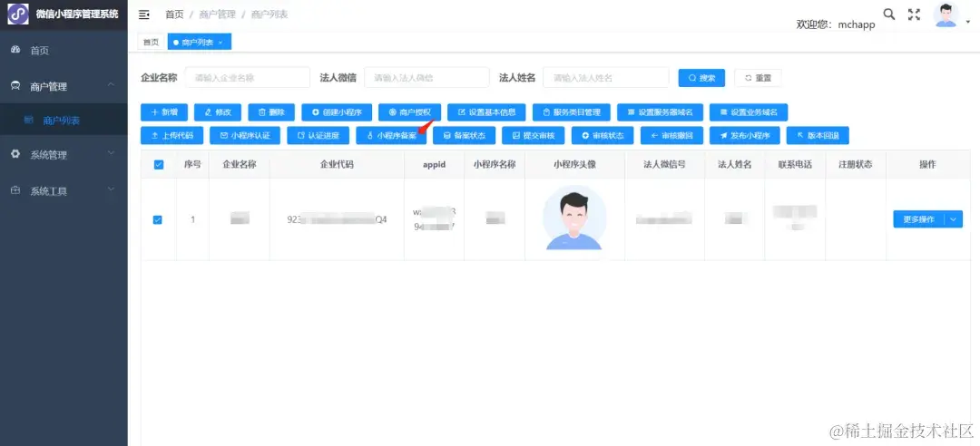Collapse sidebar with the hamburger icon
This screenshot has width=980, height=446.
click(x=143, y=15)
